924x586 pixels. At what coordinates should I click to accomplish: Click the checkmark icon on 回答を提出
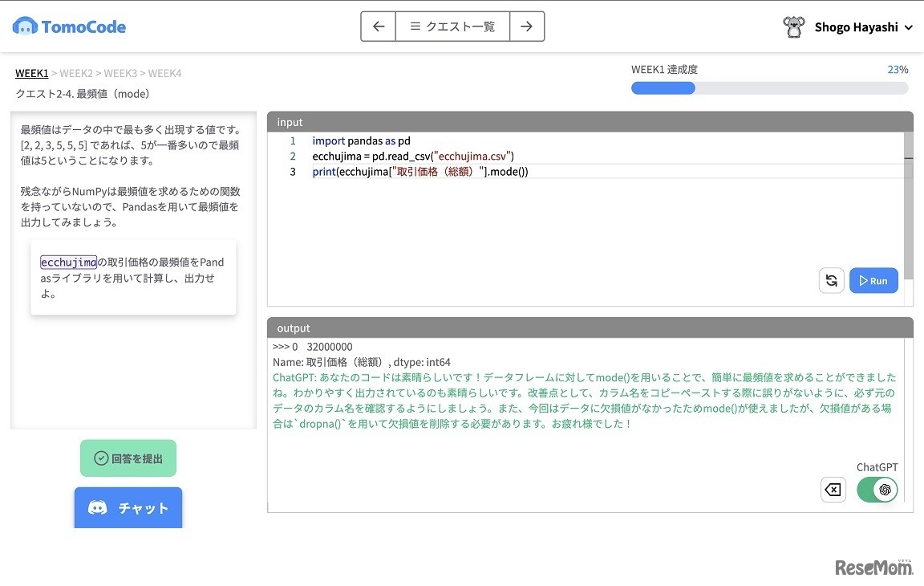(x=101, y=458)
